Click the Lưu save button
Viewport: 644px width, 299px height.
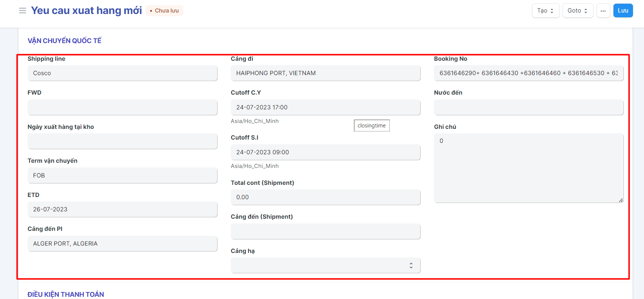623,11
